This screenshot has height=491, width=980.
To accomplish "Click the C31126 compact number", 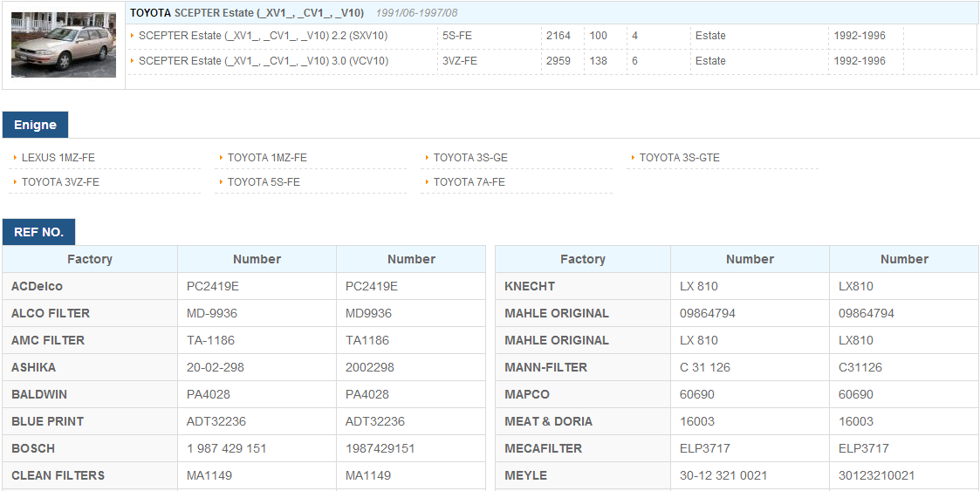I will point(860,367).
